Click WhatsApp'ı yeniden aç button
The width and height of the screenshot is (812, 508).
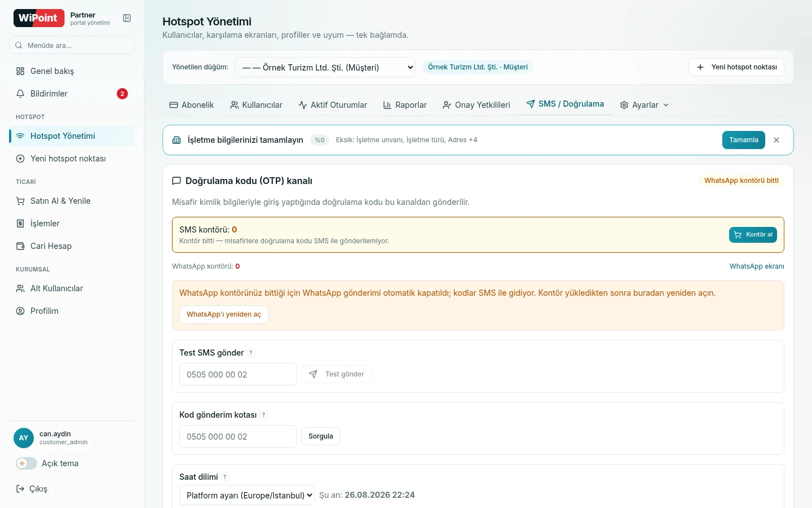tap(224, 314)
